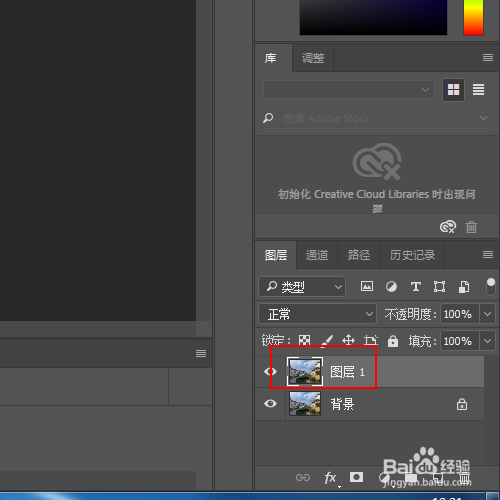This screenshot has width=500, height=500.
Task: Click the Creative Cloud sync status icon
Action: [448, 227]
